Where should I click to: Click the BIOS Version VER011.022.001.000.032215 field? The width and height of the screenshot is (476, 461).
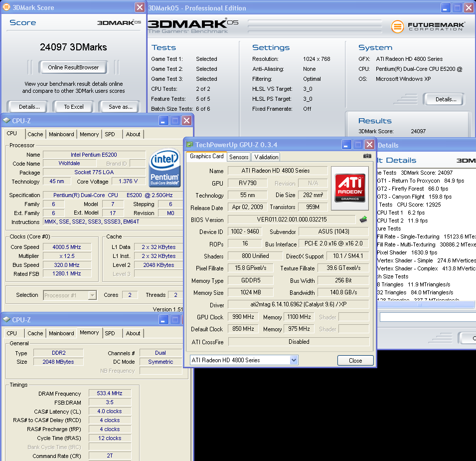292,220
